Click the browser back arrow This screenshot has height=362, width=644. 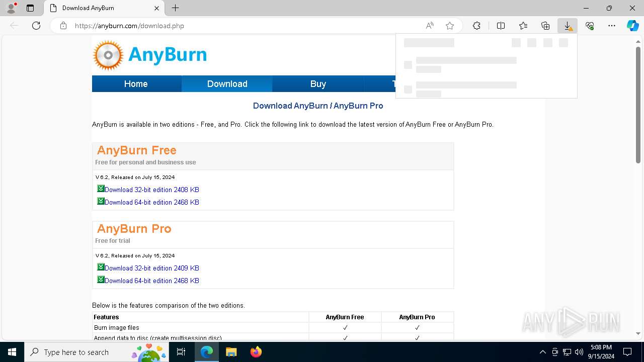tap(14, 26)
